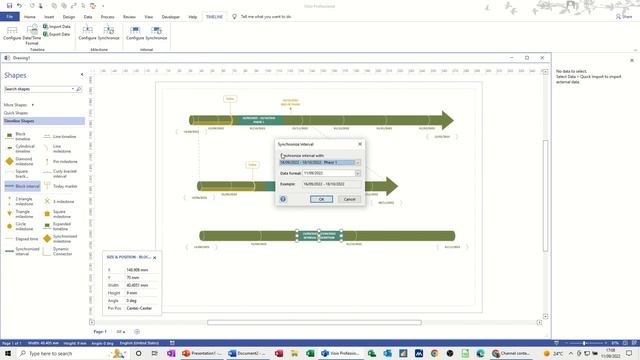The width and height of the screenshot is (640, 360).
Task: Open the All pages dropdown beside Page-1
Action: click(121, 332)
